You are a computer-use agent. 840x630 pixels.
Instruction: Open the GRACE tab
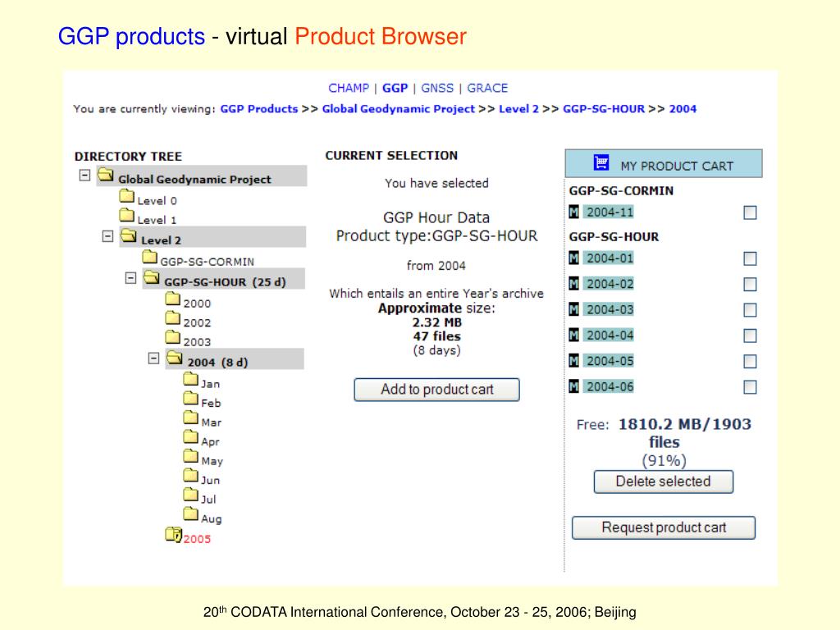487,88
